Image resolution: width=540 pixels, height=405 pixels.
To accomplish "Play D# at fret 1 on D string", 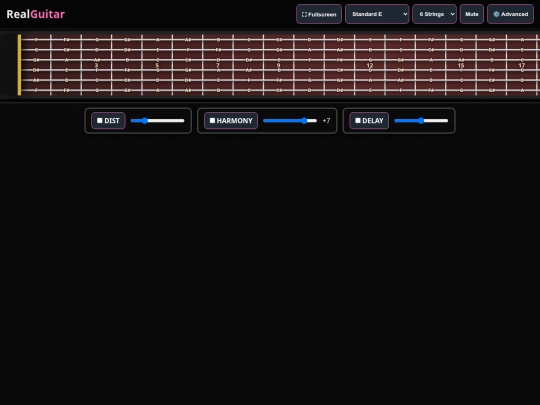I will pos(36,70).
